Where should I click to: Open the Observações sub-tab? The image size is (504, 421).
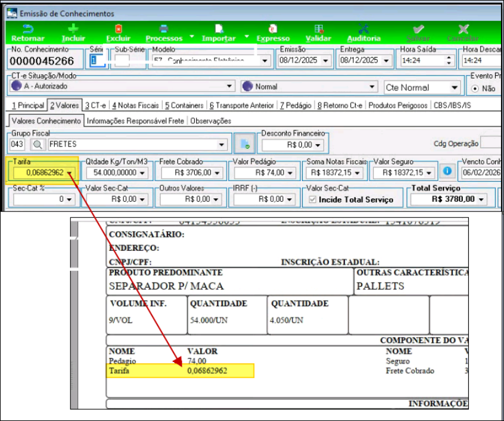[211, 121]
